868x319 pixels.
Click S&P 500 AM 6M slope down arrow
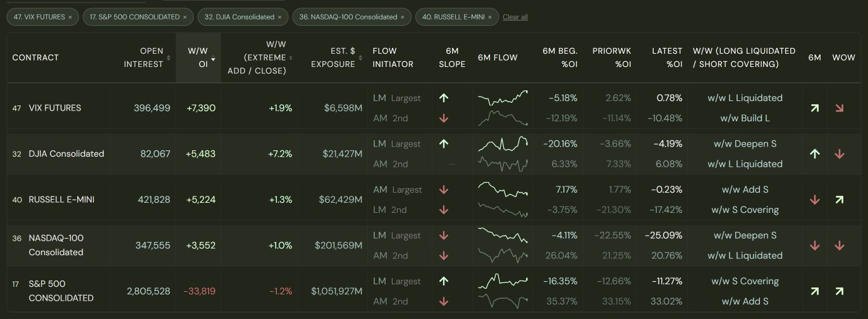point(444,301)
